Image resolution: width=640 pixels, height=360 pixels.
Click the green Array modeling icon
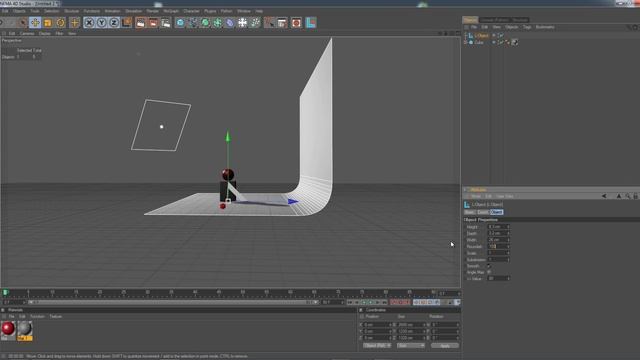pyautogui.click(x=218, y=23)
